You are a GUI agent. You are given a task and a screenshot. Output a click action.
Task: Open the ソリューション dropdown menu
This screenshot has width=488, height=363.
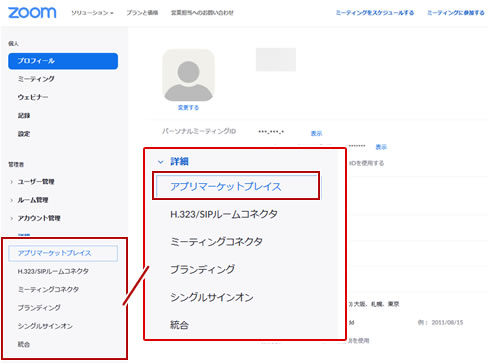(92, 13)
